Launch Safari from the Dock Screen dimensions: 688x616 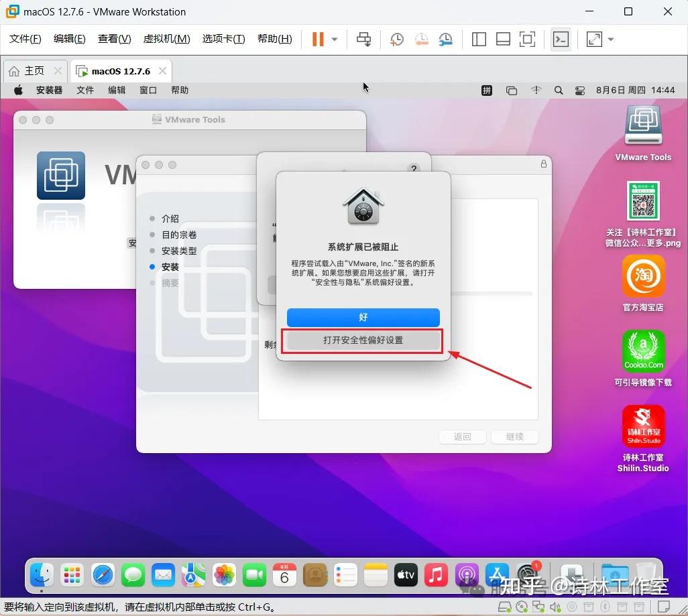click(x=103, y=574)
